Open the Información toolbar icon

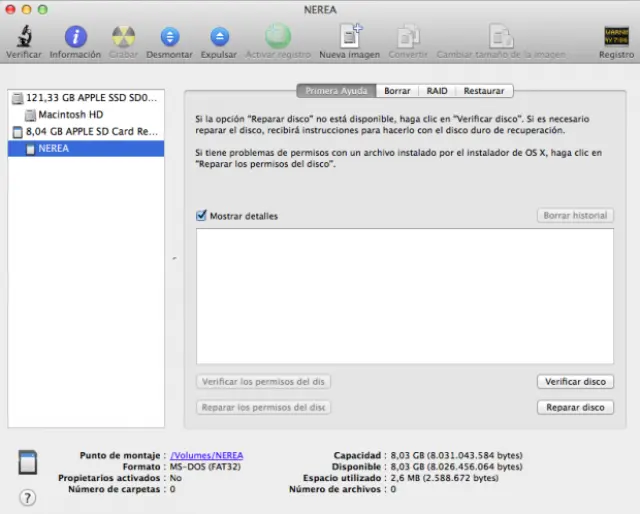click(x=75, y=37)
